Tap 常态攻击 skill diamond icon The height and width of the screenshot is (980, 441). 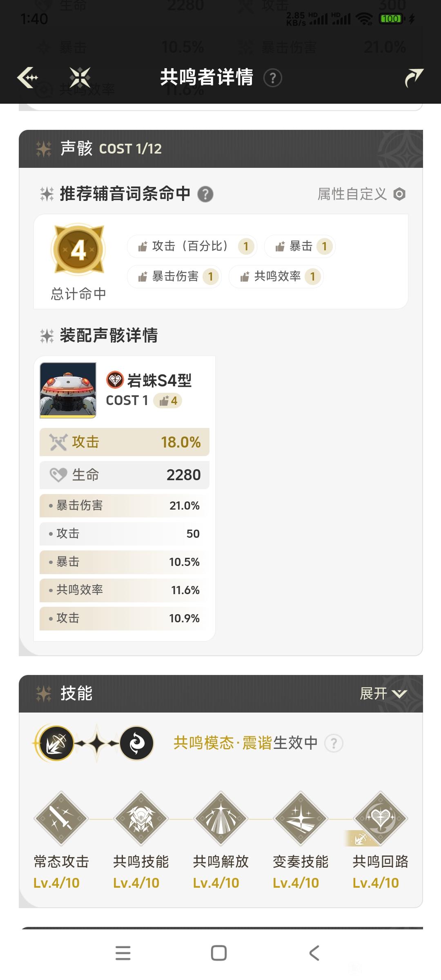tap(61, 818)
